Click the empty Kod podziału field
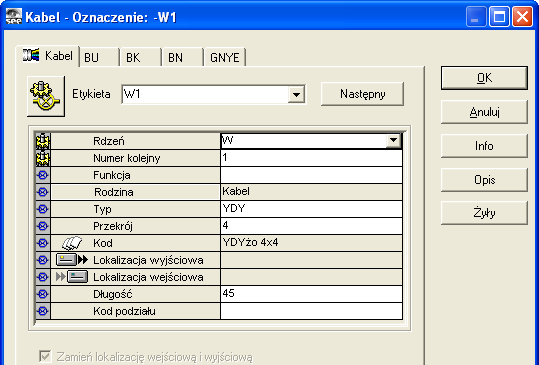539x365 pixels. pos(311,311)
